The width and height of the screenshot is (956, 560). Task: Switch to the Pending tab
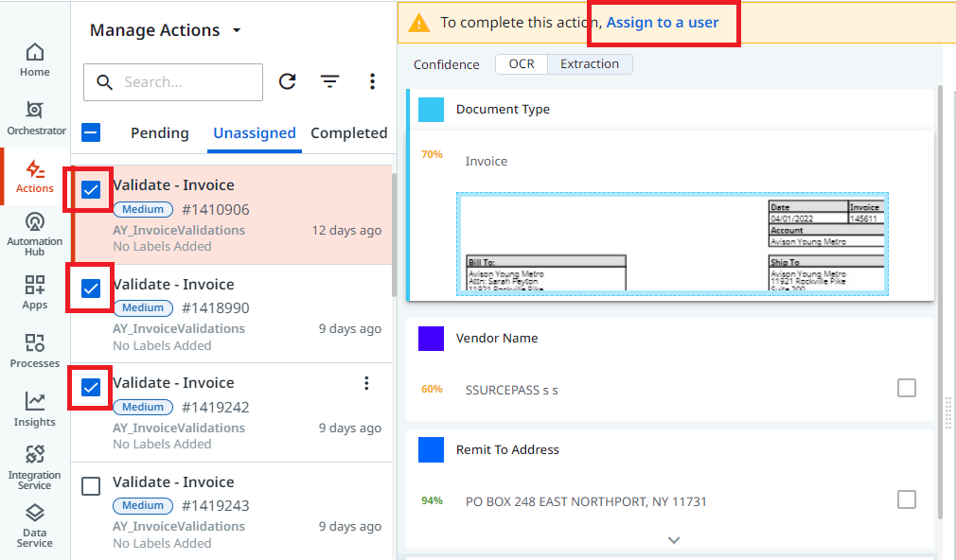[x=160, y=132]
